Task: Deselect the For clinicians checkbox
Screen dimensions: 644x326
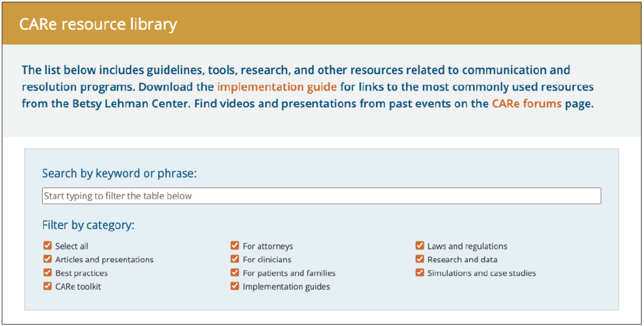Action: pos(235,259)
